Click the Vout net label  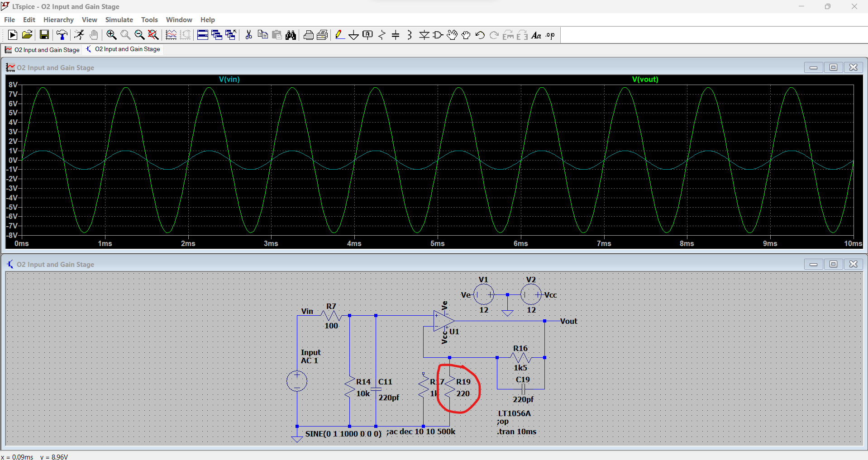point(568,321)
